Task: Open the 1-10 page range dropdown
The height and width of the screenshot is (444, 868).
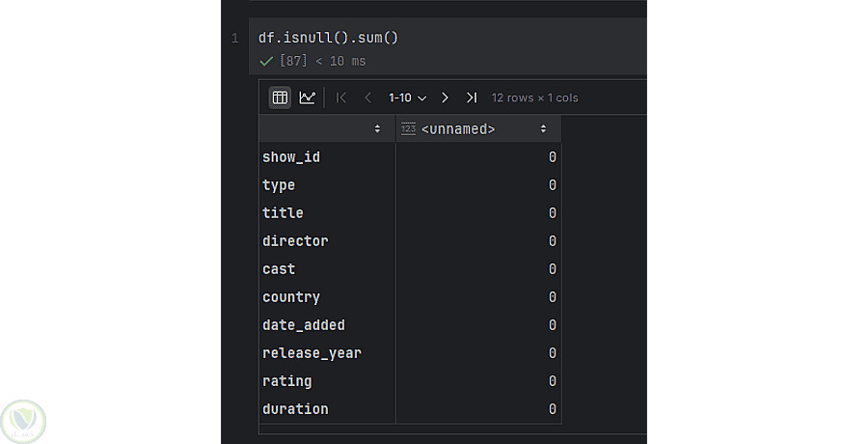Action: click(x=407, y=97)
